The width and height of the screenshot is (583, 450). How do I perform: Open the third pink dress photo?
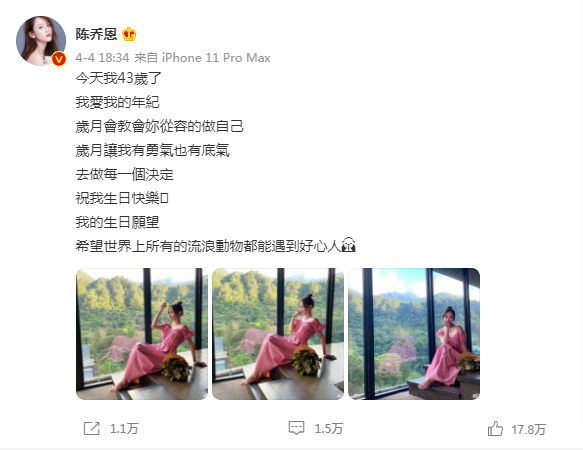[414, 334]
